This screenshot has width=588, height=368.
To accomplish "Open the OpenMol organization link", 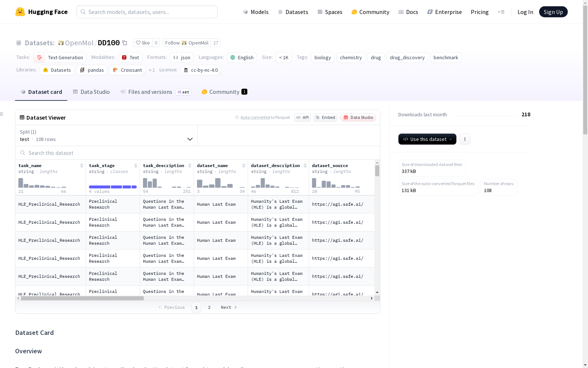I will [x=79, y=43].
